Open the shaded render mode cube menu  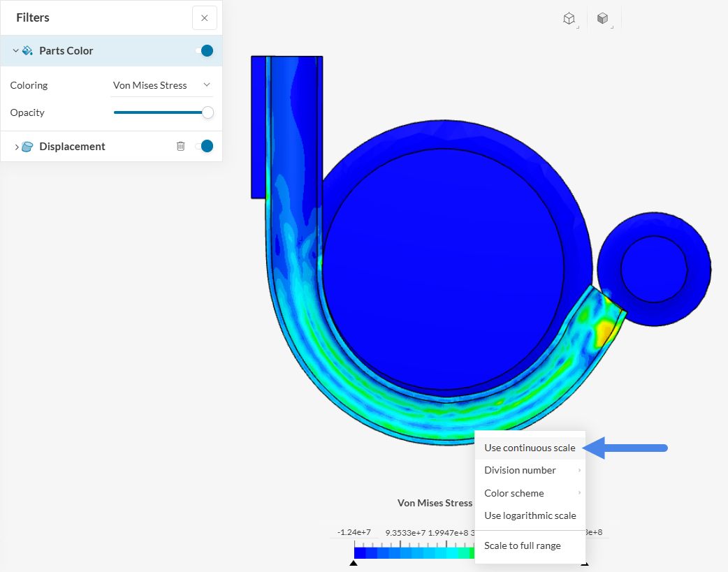[x=603, y=19]
